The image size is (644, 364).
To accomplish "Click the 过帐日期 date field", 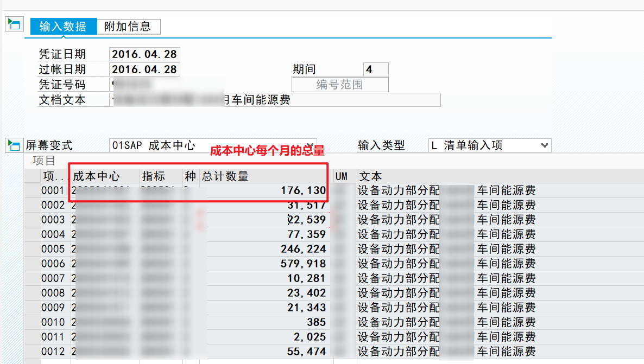I will (x=144, y=69).
